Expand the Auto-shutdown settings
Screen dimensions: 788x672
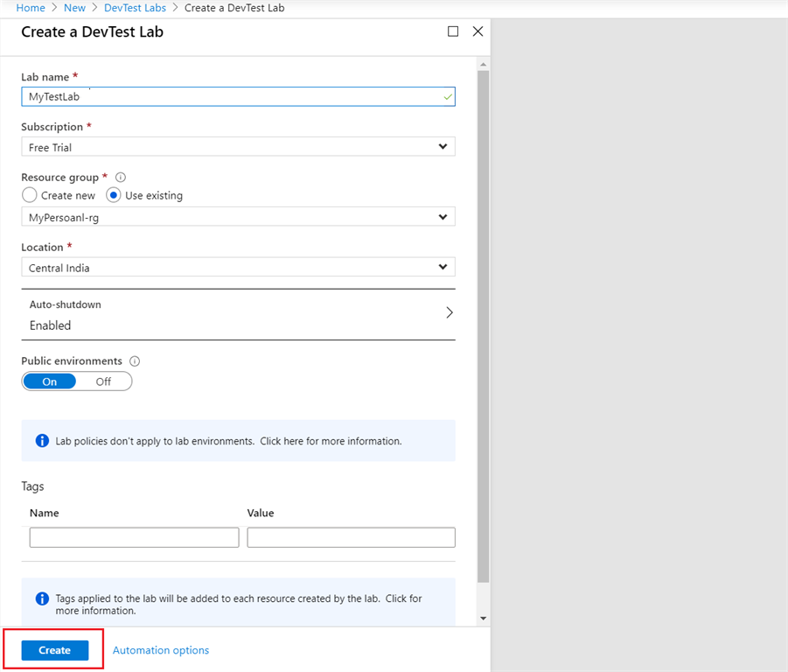(449, 311)
